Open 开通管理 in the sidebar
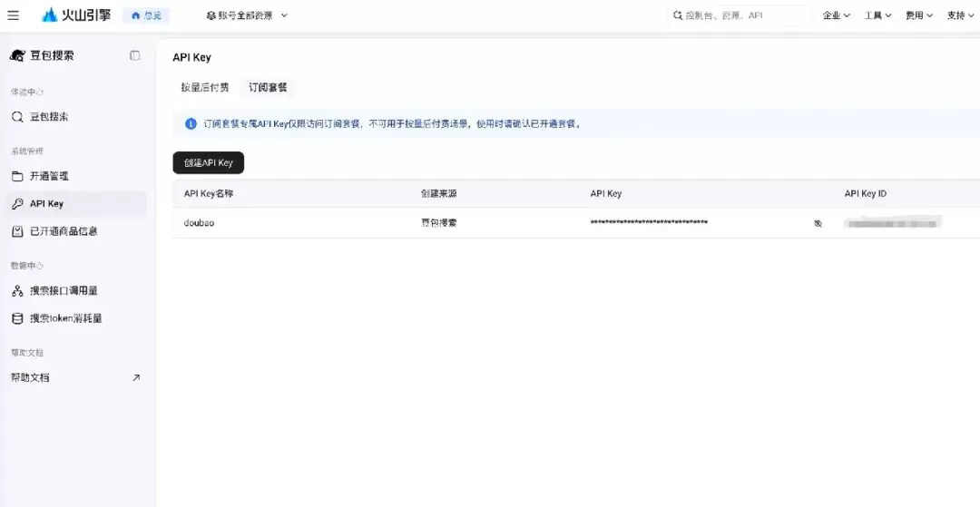The height and width of the screenshot is (507, 980). tap(77, 176)
